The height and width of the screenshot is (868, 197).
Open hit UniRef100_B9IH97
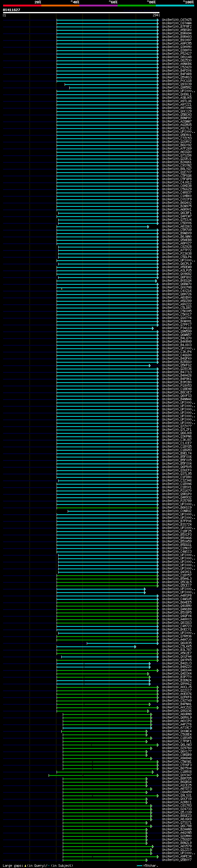(177, 40)
